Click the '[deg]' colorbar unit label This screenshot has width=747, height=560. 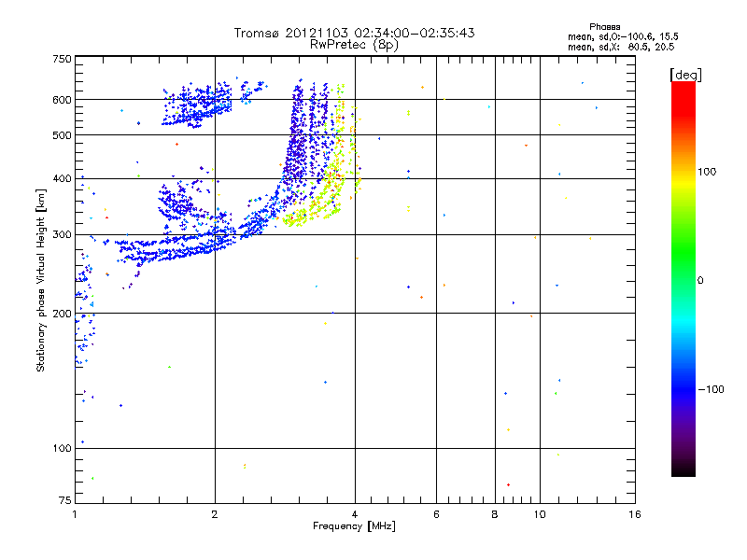tap(685, 75)
